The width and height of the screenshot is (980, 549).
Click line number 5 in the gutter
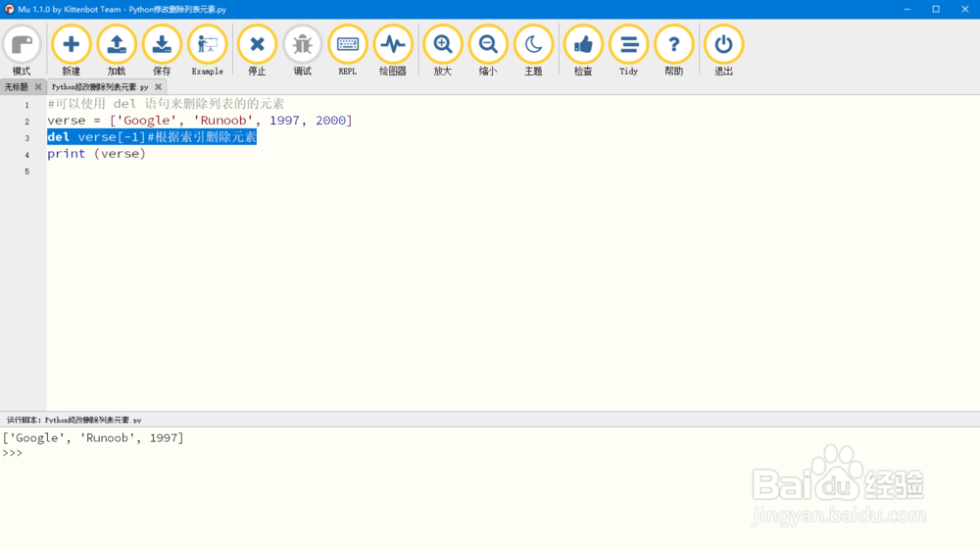click(x=26, y=172)
